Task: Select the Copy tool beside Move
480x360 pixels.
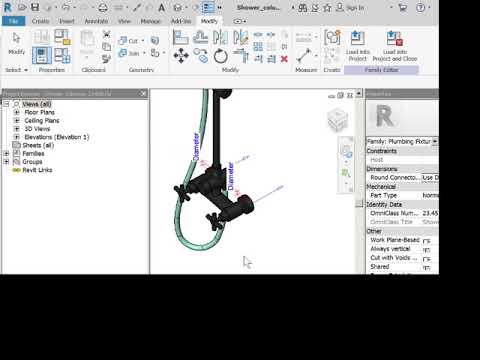Action: (201, 56)
